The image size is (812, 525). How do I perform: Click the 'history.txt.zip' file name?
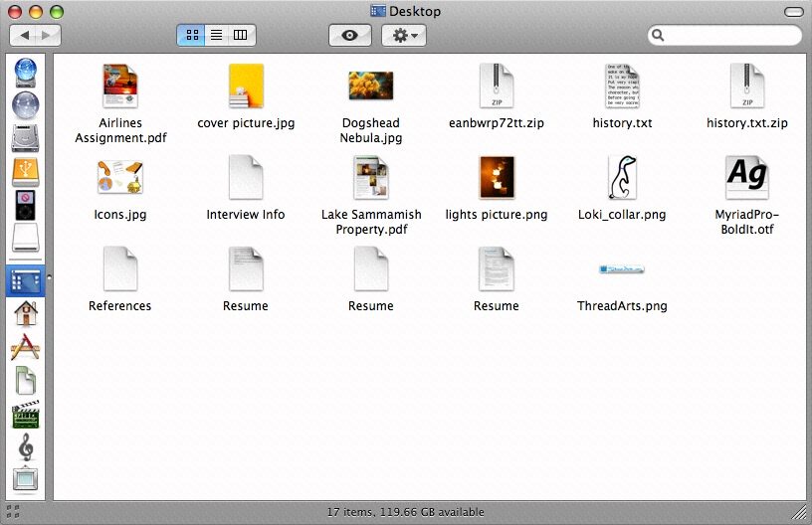746,123
